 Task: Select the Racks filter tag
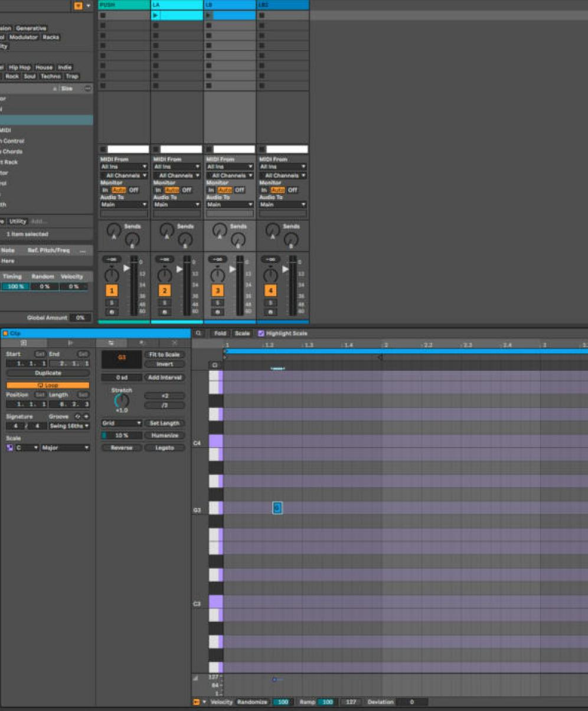(x=51, y=37)
